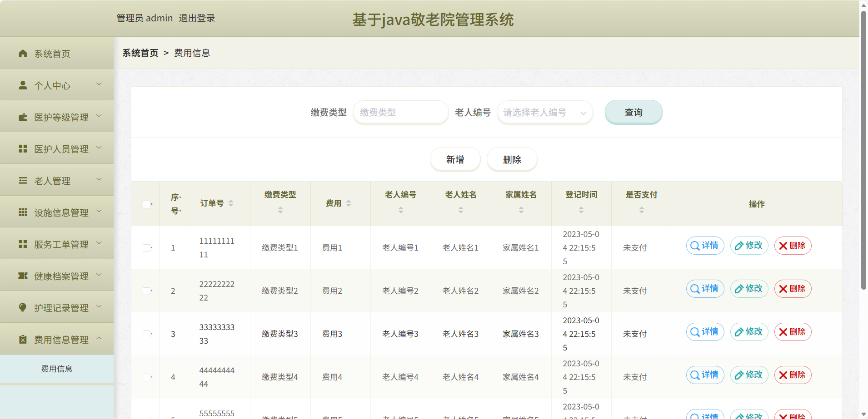
Task: Click the briefcase icon beside 医护等级管理
Action: pos(23,117)
